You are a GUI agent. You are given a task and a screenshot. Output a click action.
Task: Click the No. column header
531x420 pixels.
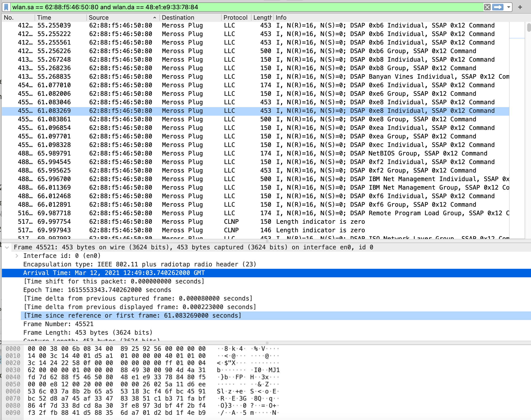(9, 18)
